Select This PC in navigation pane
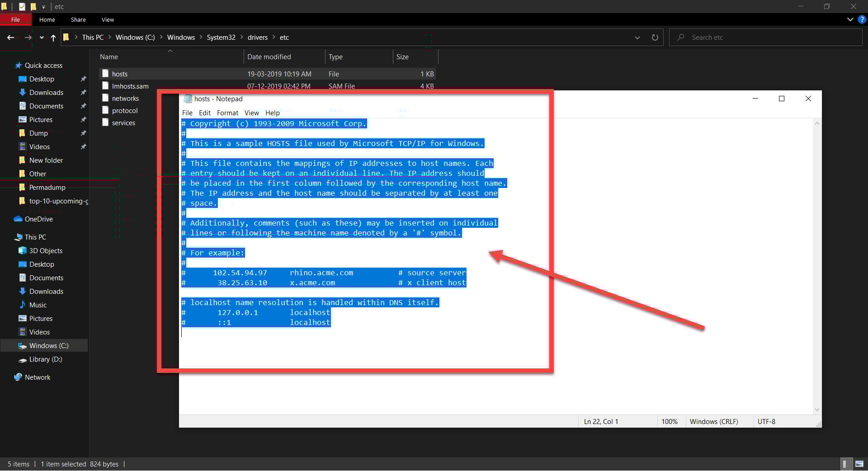This screenshot has height=471, width=868. click(x=35, y=237)
